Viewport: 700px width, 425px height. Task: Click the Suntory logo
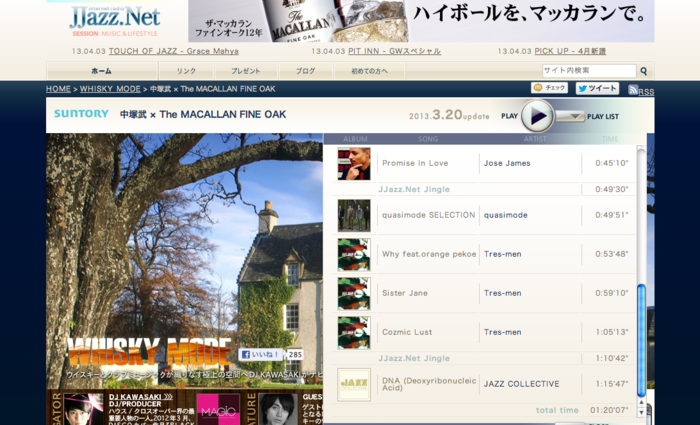(81, 114)
